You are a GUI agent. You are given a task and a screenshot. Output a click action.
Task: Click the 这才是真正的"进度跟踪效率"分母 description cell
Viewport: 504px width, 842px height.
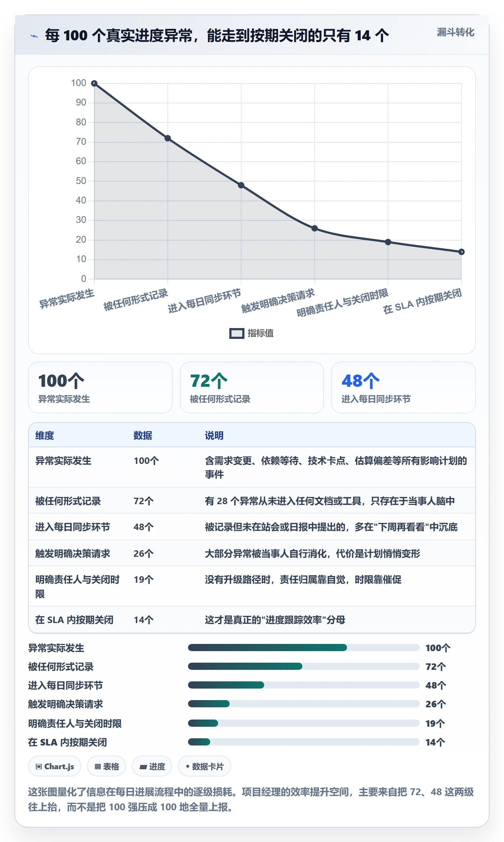coord(275,620)
